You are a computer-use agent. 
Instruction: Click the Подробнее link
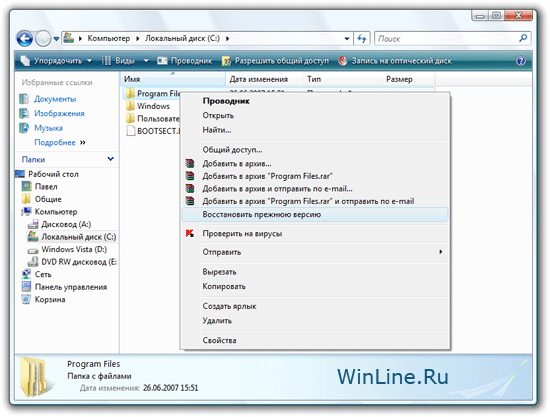(55, 142)
